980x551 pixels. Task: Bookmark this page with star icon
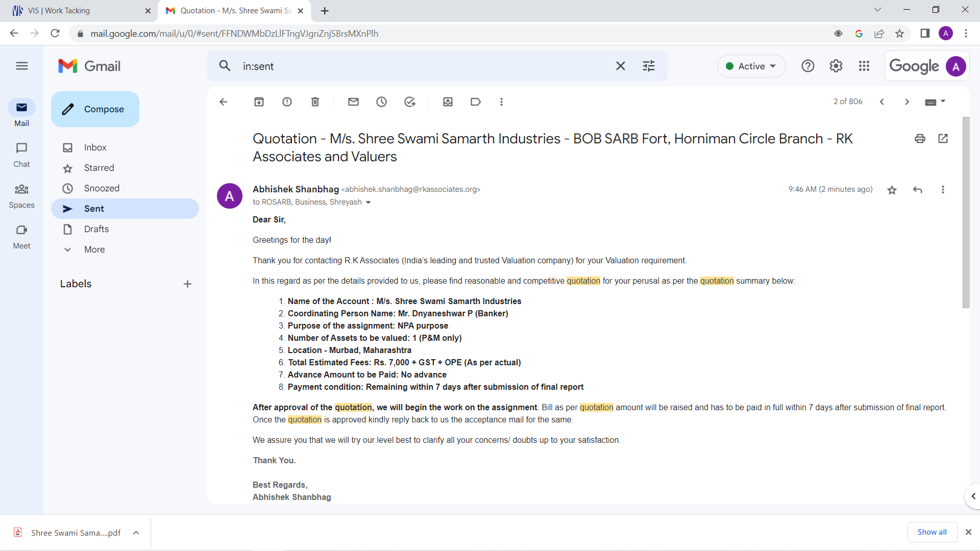click(x=899, y=34)
